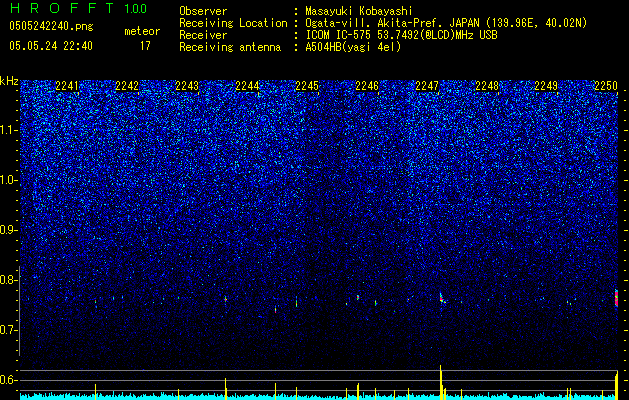Screen dimensions: 629x400
Task: Click the 2247 time marker
Action: 427,85
